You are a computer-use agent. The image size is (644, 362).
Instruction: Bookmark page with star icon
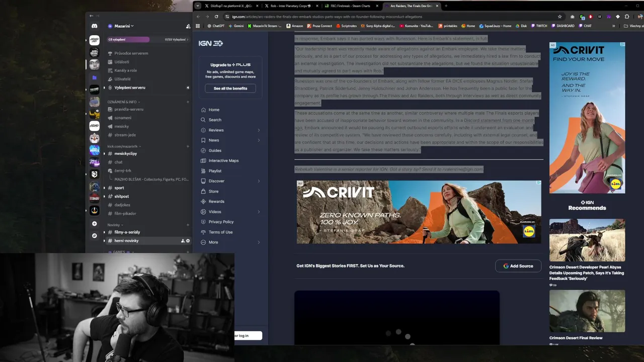point(559,17)
